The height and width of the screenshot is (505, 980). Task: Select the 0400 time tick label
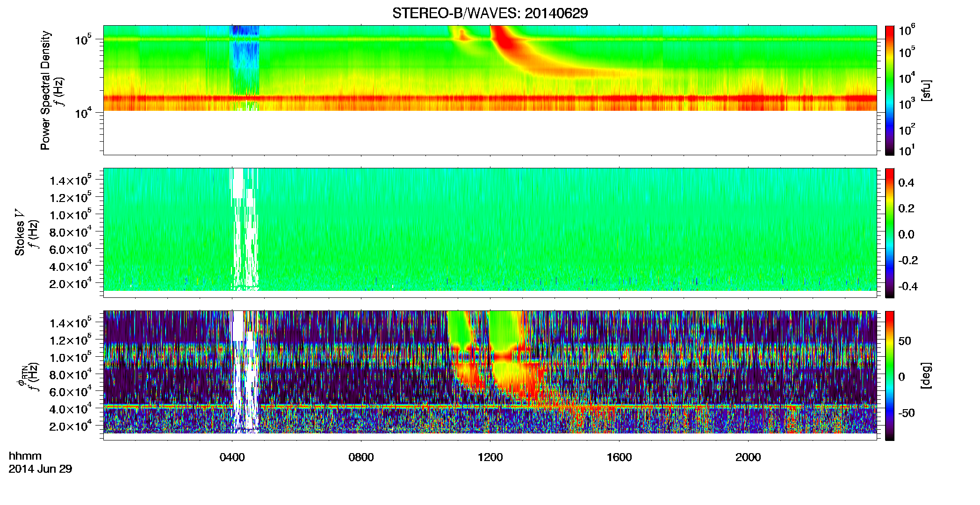[x=232, y=457]
